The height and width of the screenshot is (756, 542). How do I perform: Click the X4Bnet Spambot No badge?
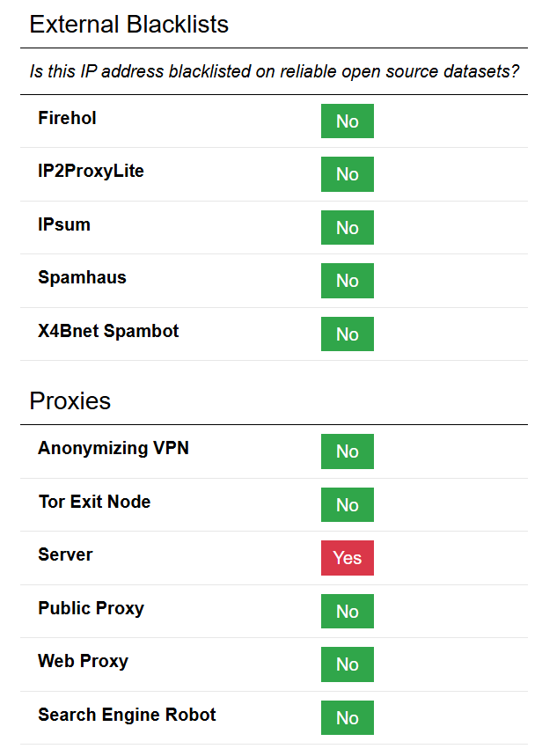pyautogui.click(x=347, y=334)
